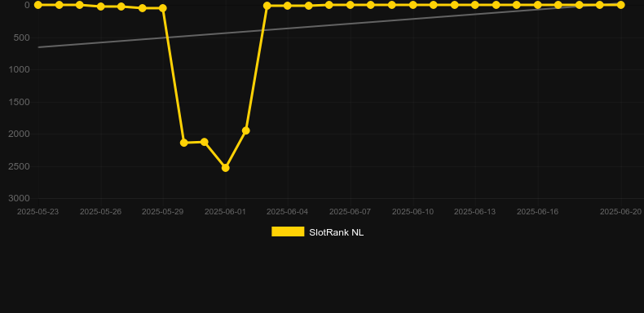
Task: Select the first data point on 2025-05-23
Action: click(x=38, y=5)
